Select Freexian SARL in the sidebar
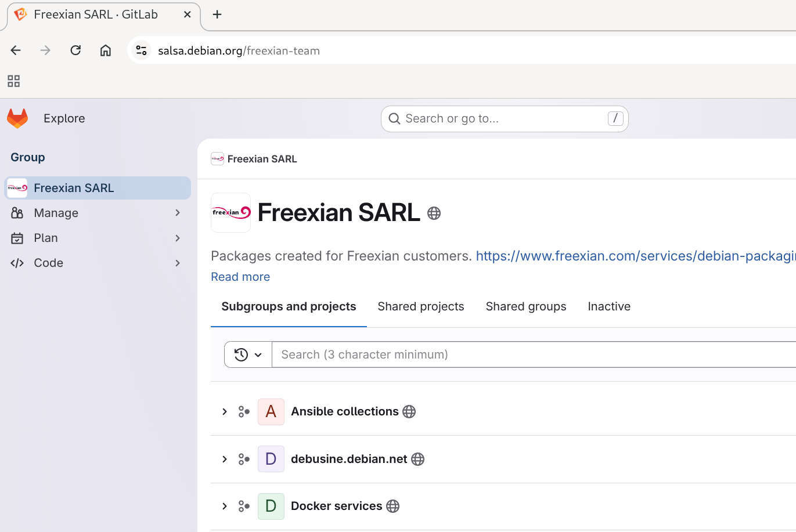 (x=98, y=188)
